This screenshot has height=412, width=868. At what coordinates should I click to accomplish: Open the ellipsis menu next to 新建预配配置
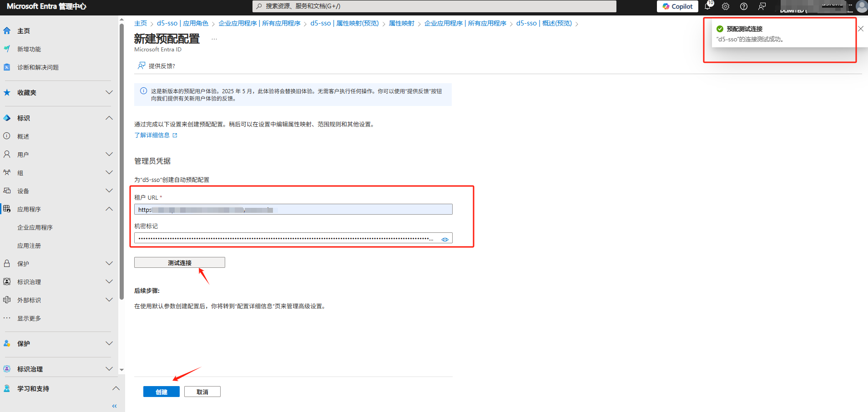click(214, 39)
